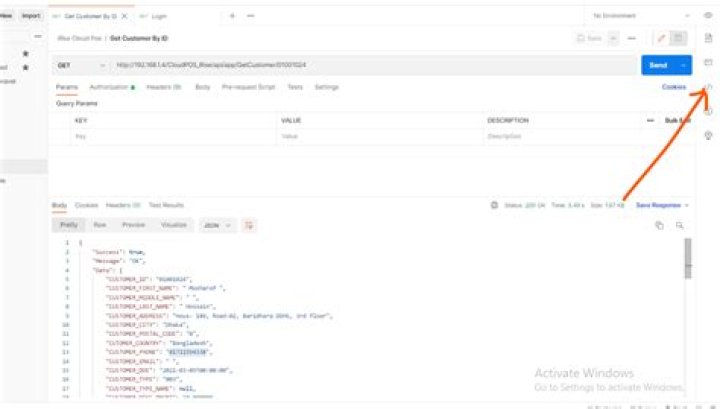Open Save button dropdown arrow

613,38
